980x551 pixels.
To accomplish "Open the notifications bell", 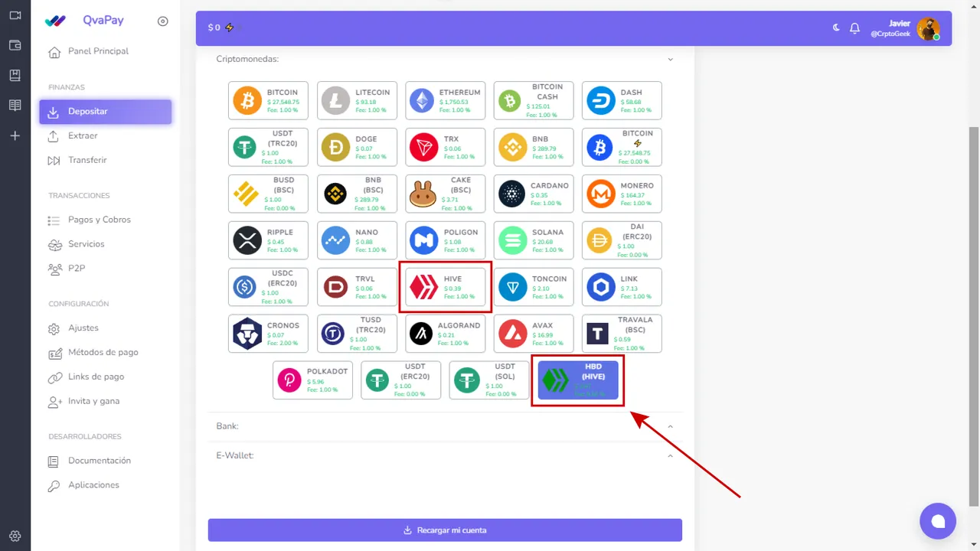I will pyautogui.click(x=854, y=28).
